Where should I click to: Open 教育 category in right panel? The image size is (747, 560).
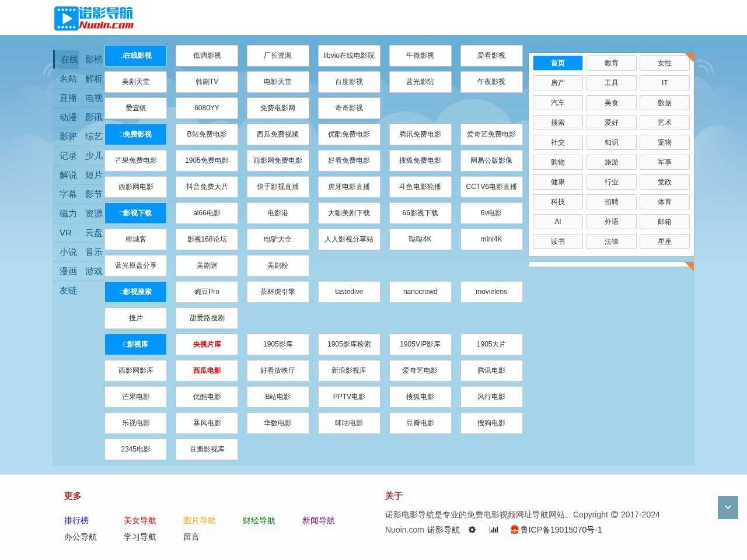[x=611, y=63]
